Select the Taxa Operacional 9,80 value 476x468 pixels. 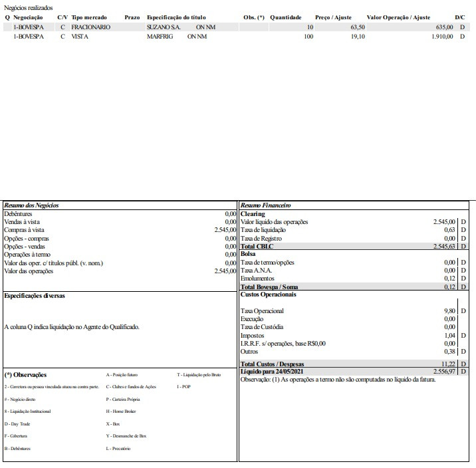pyautogui.click(x=449, y=311)
